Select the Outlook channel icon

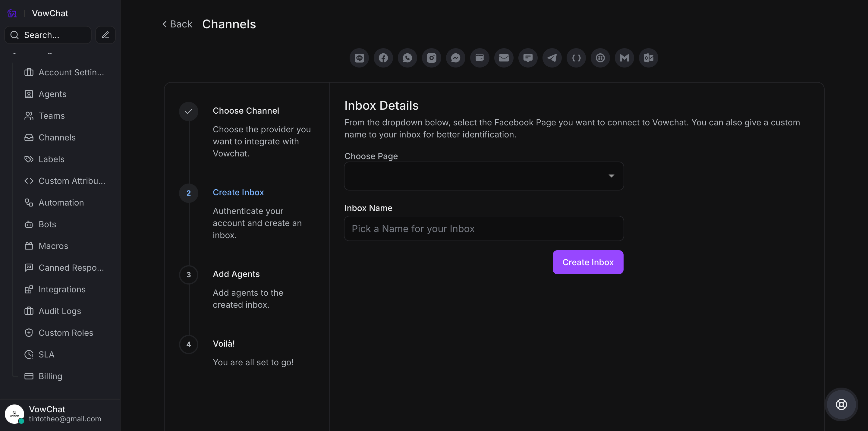pos(648,58)
